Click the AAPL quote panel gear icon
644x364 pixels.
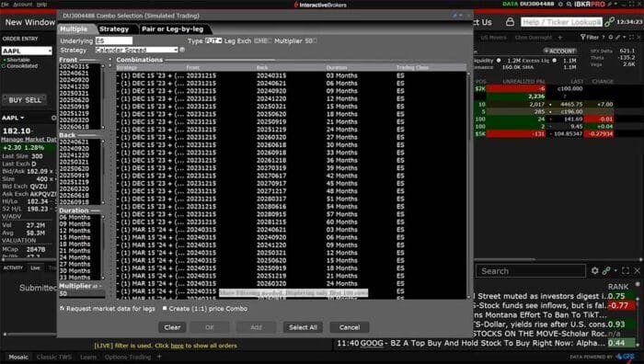click(53, 118)
